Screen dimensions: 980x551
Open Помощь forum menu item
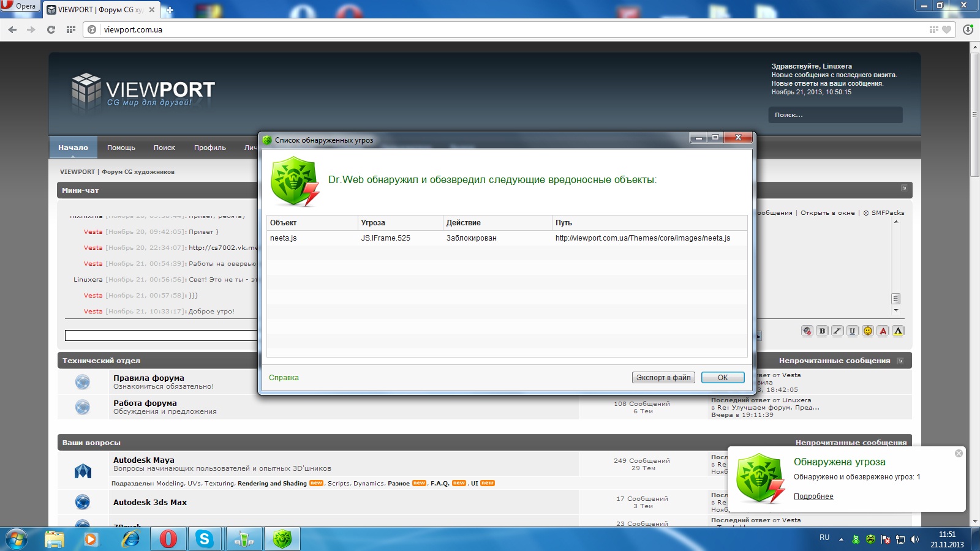pyautogui.click(x=121, y=148)
